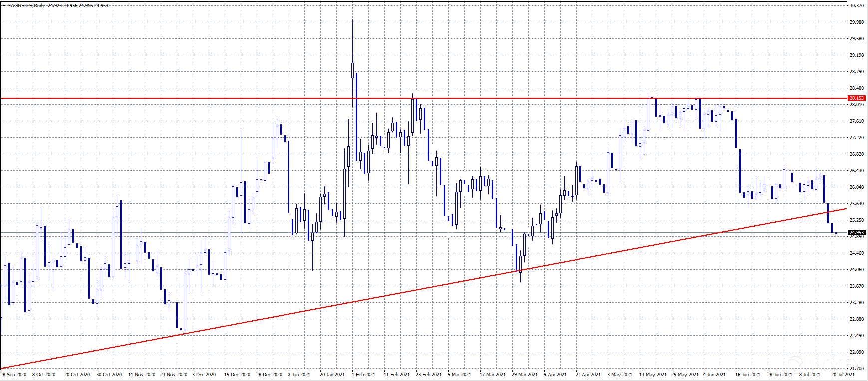The image size is (868, 381).
Task: Click the 26.430 price axis label
Action: click(x=857, y=171)
